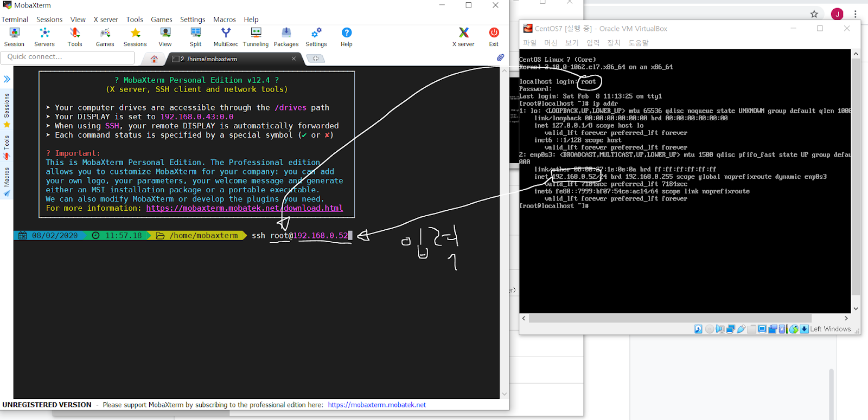Click the home tab icon in MobaXterm

154,59
